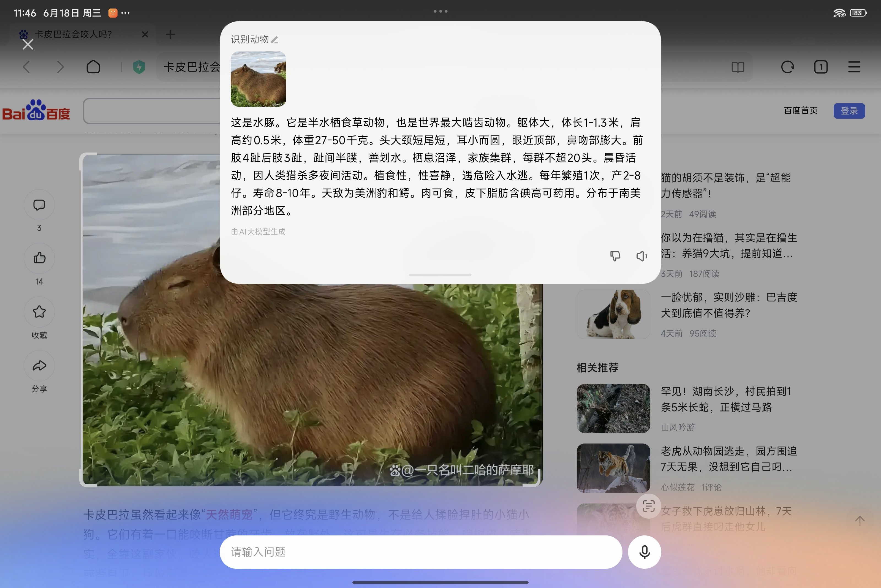The width and height of the screenshot is (881, 588).
Task: Open the browser hamburger menu
Action: (x=854, y=67)
